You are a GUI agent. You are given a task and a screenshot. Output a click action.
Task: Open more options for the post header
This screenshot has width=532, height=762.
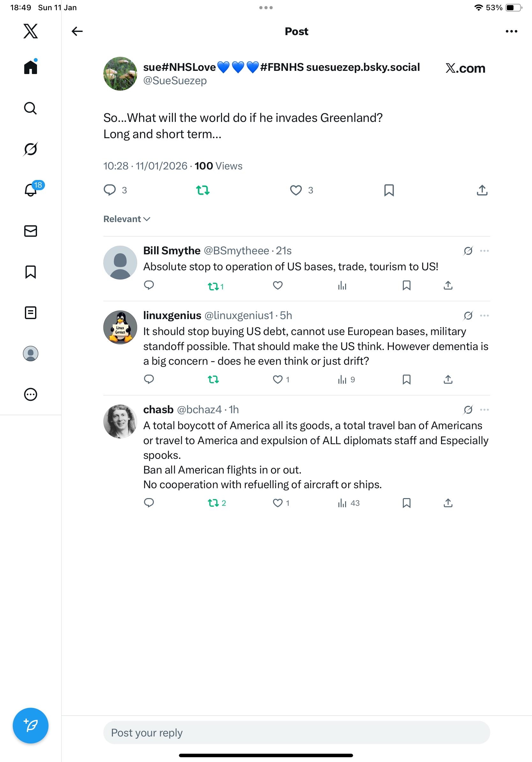tap(511, 31)
